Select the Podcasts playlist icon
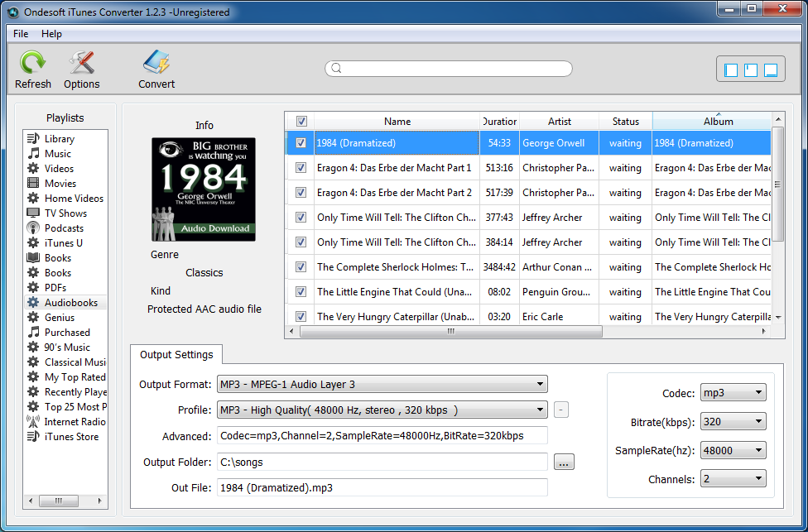 pos(35,228)
